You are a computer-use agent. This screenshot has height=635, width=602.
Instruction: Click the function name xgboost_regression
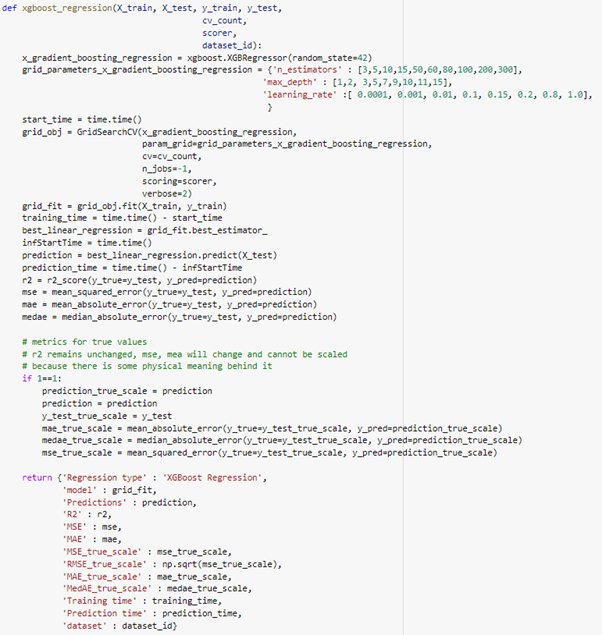[x=67, y=8]
